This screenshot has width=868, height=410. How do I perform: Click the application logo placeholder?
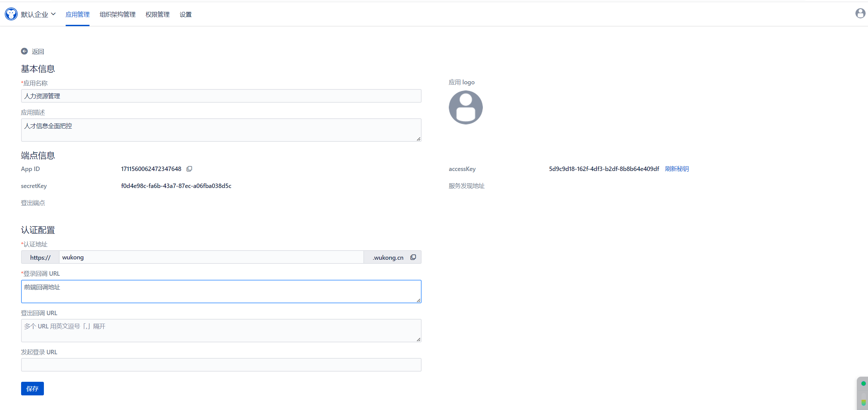[465, 107]
